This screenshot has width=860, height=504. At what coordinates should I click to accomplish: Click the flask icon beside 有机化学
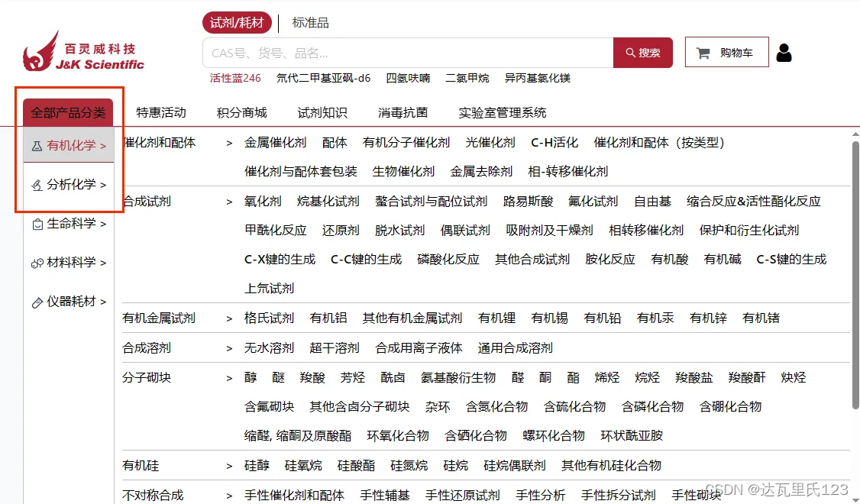(37, 146)
